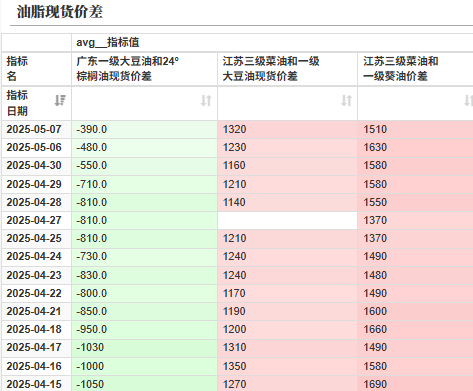Select the 2025-04-25 date row
Image resolution: width=473 pixels, height=391 pixels.
(x=37, y=238)
